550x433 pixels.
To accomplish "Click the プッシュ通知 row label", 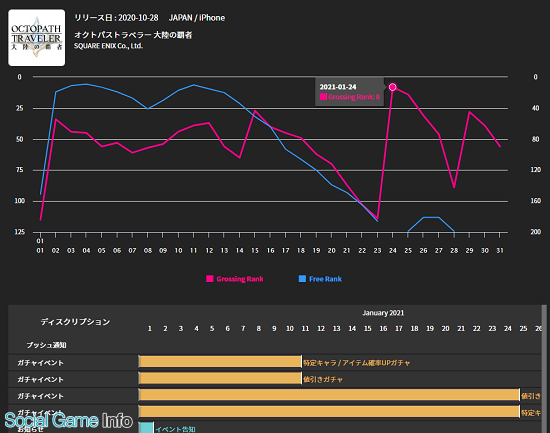I will click(46, 345).
